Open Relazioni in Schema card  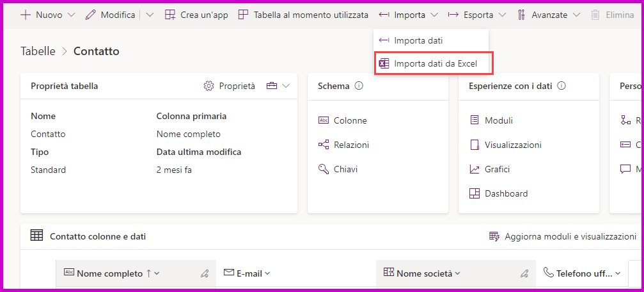point(352,145)
